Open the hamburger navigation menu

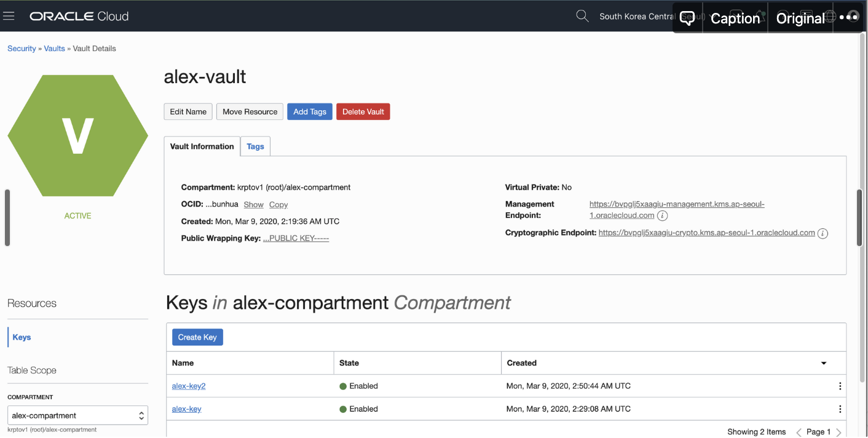[x=9, y=16]
